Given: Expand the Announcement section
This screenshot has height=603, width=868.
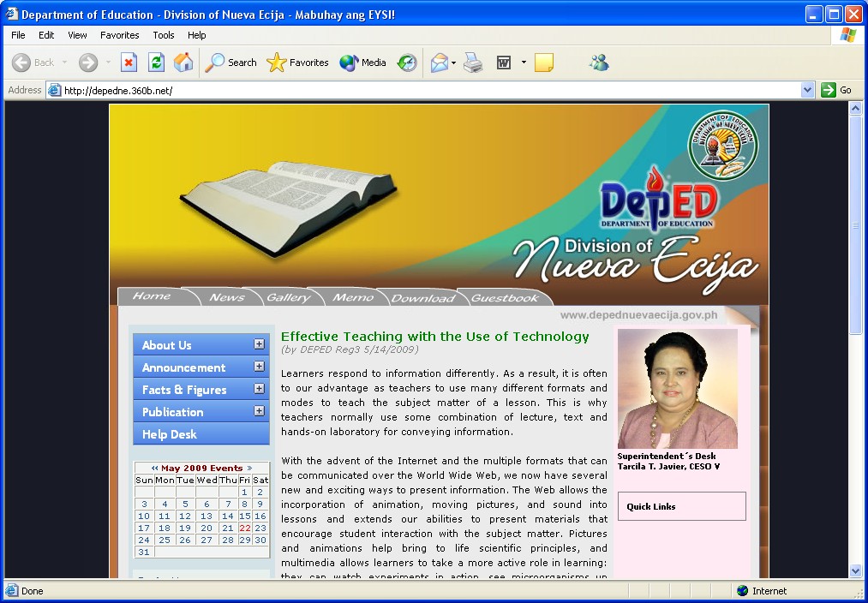Looking at the screenshot, I should pyautogui.click(x=259, y=367).
